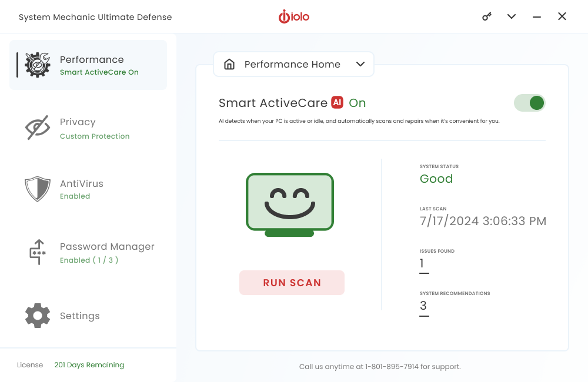
Task: Click last scan date 7/17/2024 3:06:33 PM
Action: [483, 221]
